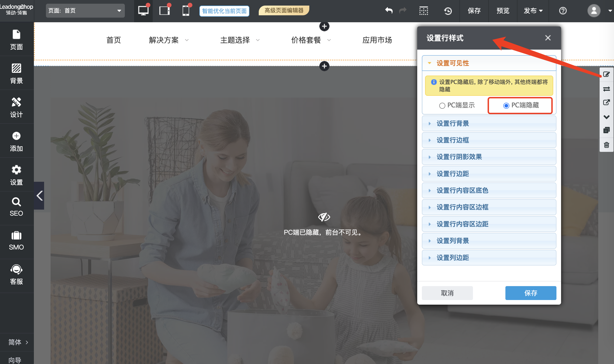Open the 设计 design panel

click(x=16, y=107)
